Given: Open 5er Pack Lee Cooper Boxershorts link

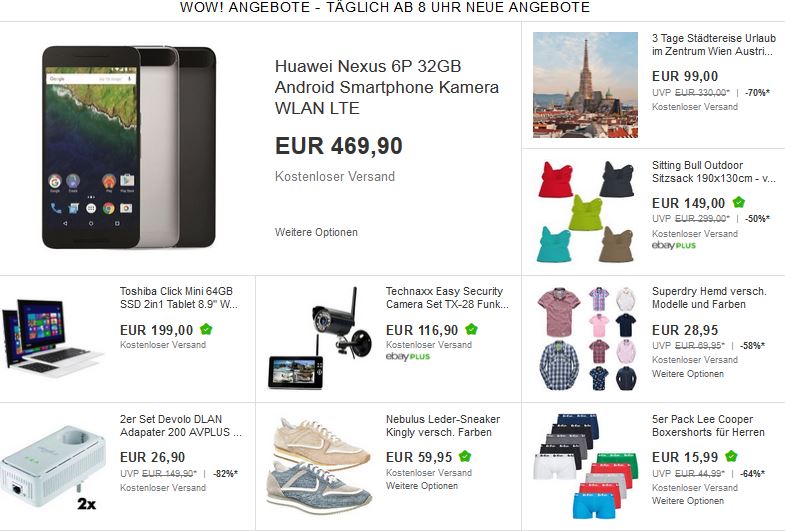Looking at the screenshot, I should tap(708, 425).
